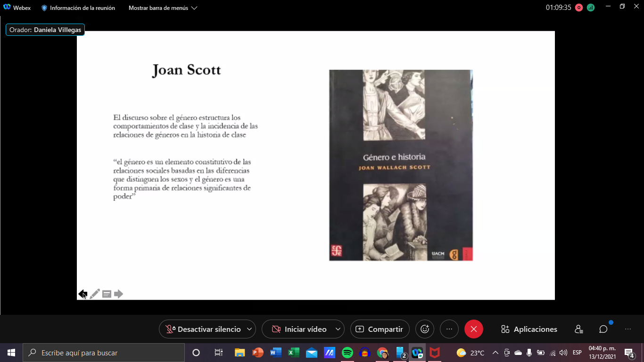
Task: Open McAfee in taskbar
Action: [x=435, y=353]
